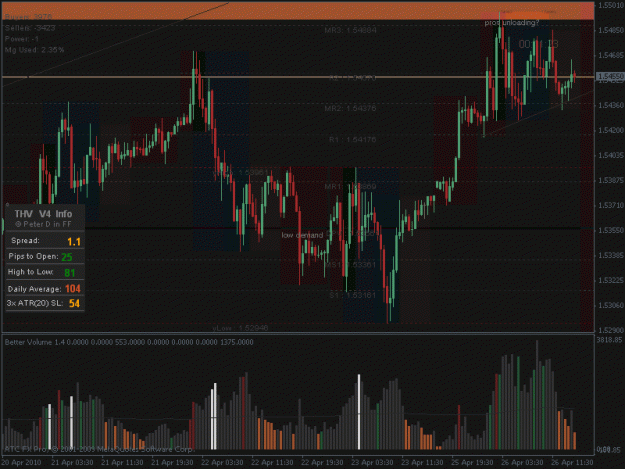
Task: Click the '22 Apr 19:30' time label
Action: point(322,462)
